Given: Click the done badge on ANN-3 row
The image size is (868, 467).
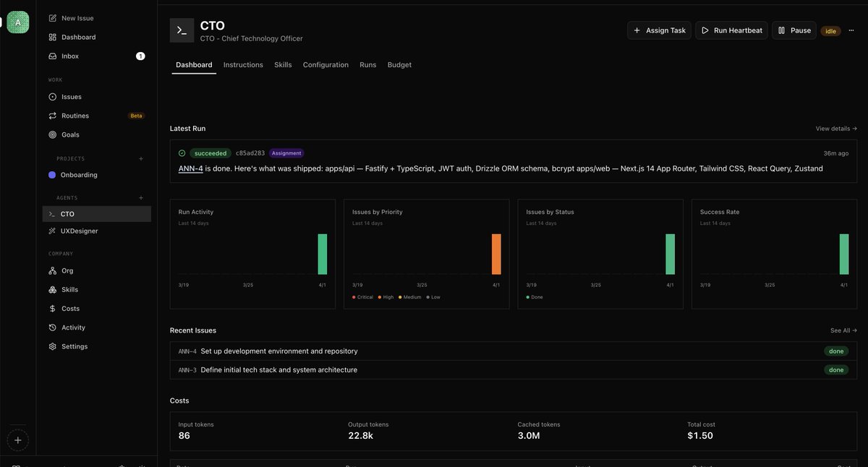Looking at the screenshot, I should coord(836,370).
